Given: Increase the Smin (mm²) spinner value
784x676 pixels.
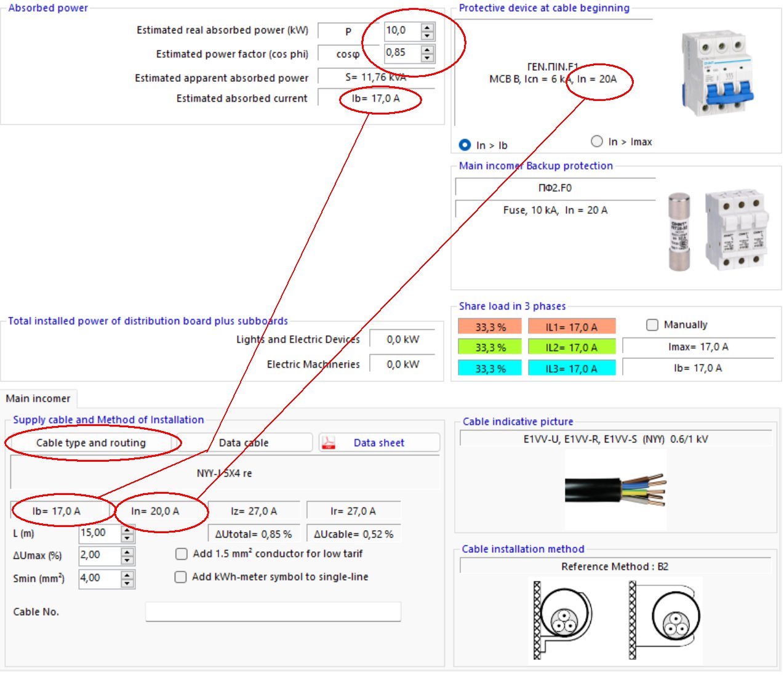Looking at the screenshot, I should coord(127,575).
